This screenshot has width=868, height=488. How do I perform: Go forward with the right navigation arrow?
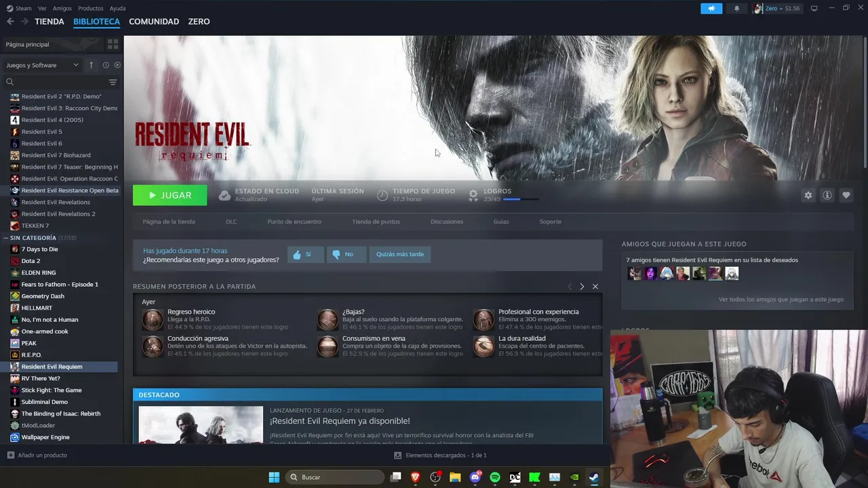24,22
